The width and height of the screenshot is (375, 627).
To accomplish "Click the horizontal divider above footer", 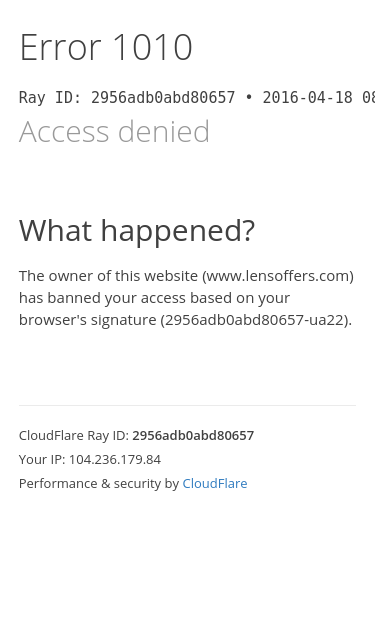I will tap(187, 405).
